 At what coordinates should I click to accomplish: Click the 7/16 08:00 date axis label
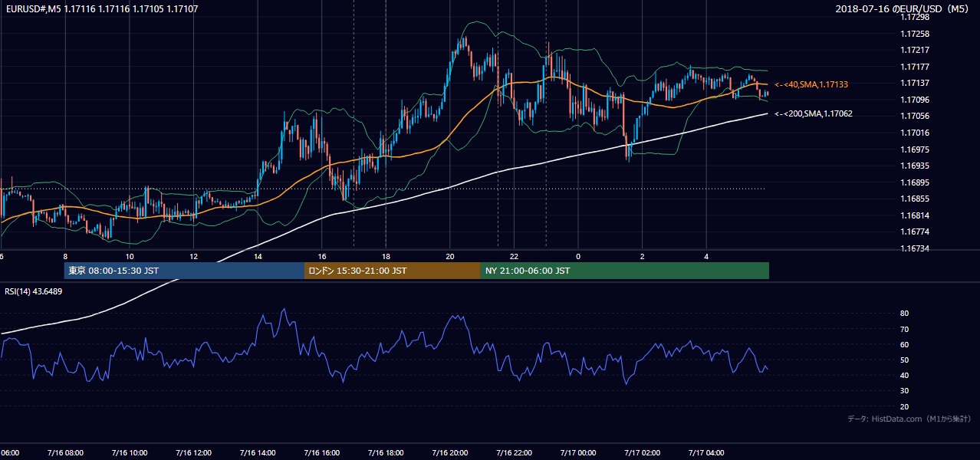[x=64, y=453]
